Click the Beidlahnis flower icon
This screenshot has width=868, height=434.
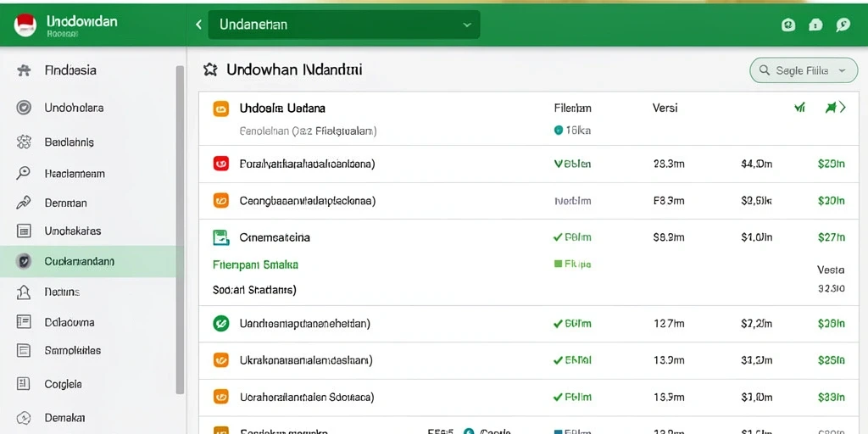point(24,142)
